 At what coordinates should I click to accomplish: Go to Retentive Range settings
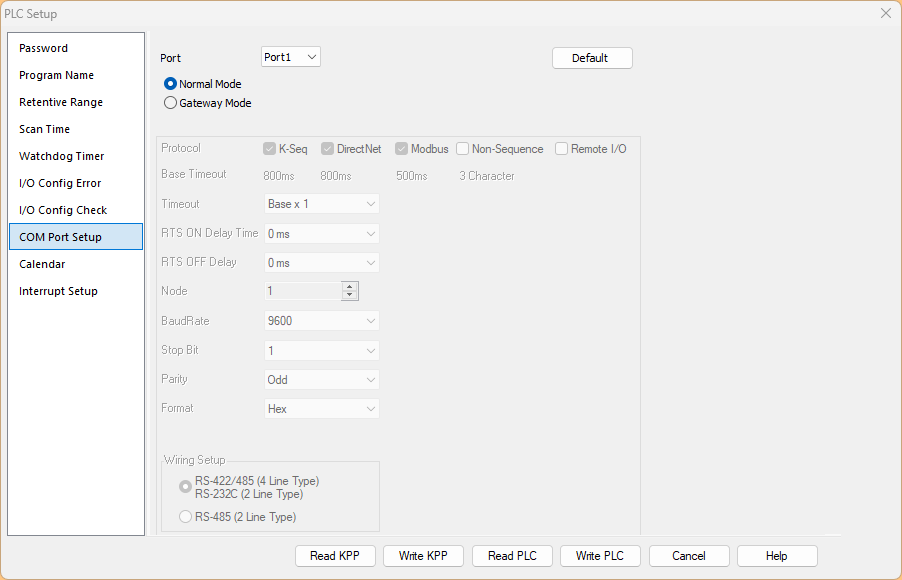coord(76,102)
